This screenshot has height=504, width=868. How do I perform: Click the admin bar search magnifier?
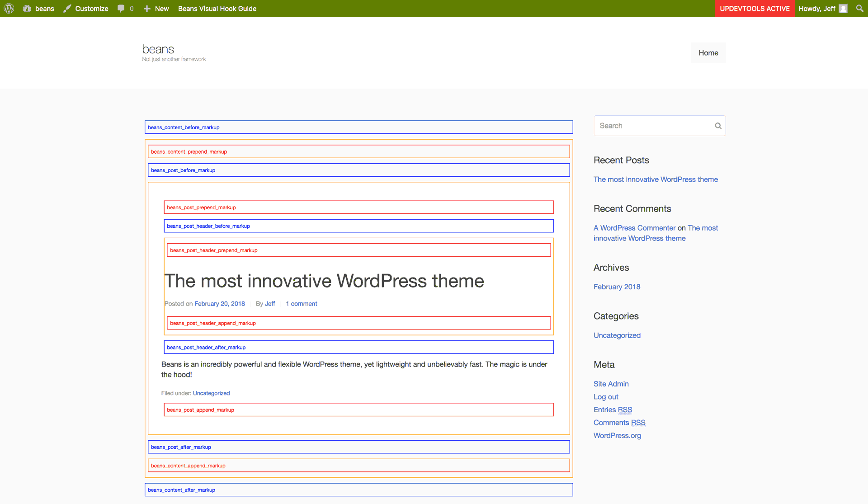coord(859,8)
